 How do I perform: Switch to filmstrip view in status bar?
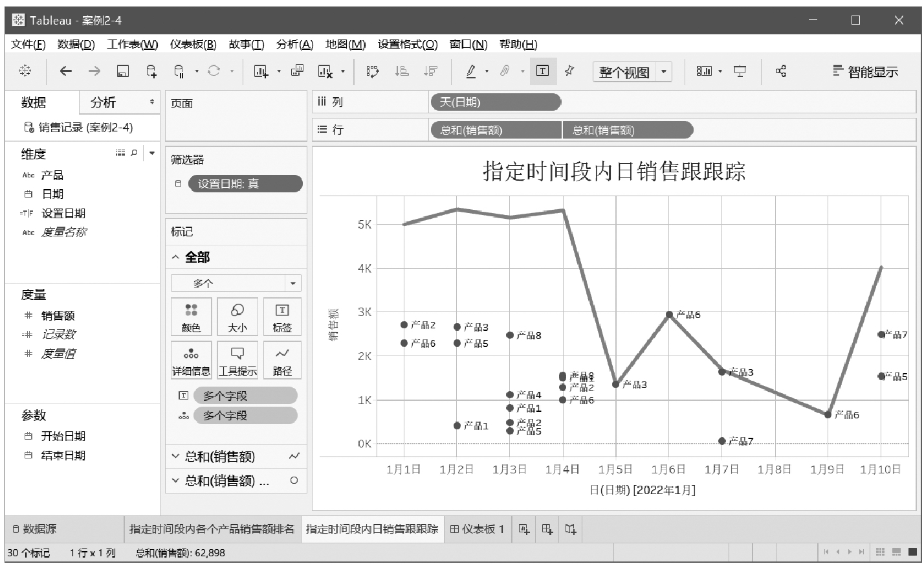[896, 552]
